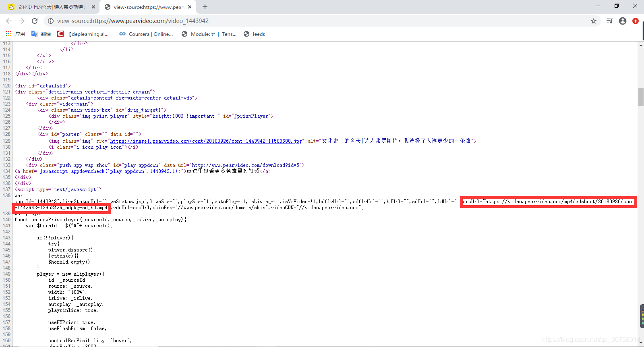Open the leeds bookmark
Image resolution: width=644 pixels, height=347 pixels.
click(255, 34)
